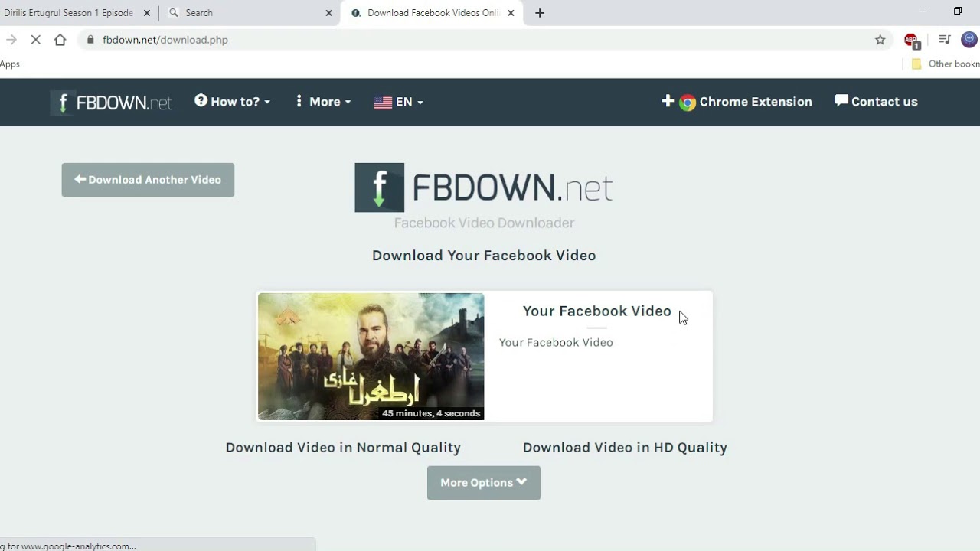Bookmark this page with the star icon
Screen dimensions: 980x551
(x=880, y=40)
